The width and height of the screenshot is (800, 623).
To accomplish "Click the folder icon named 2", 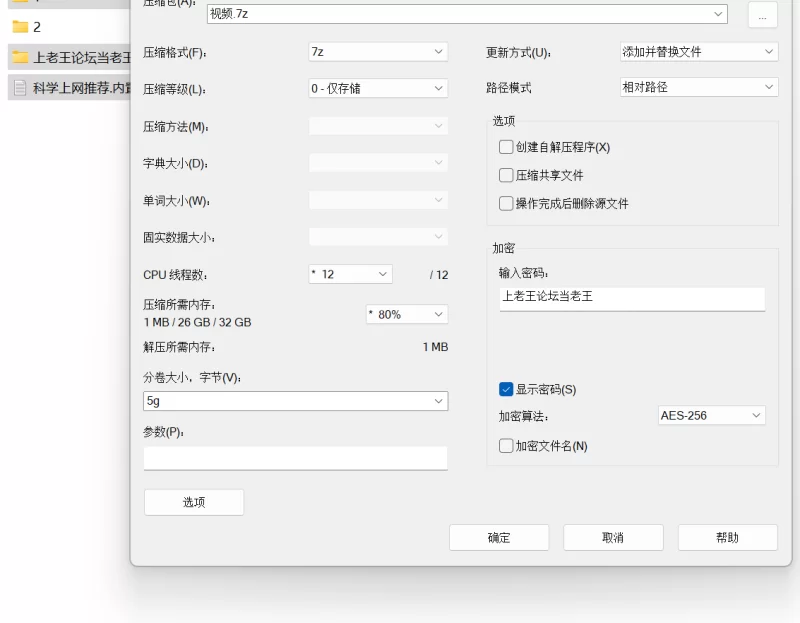I will pyautogui.click(x=20, y=27).
